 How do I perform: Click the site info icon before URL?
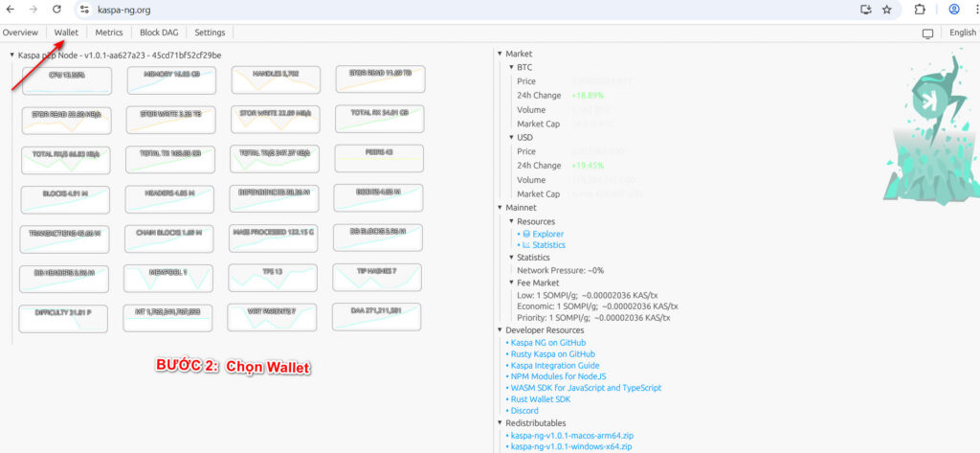84,10
